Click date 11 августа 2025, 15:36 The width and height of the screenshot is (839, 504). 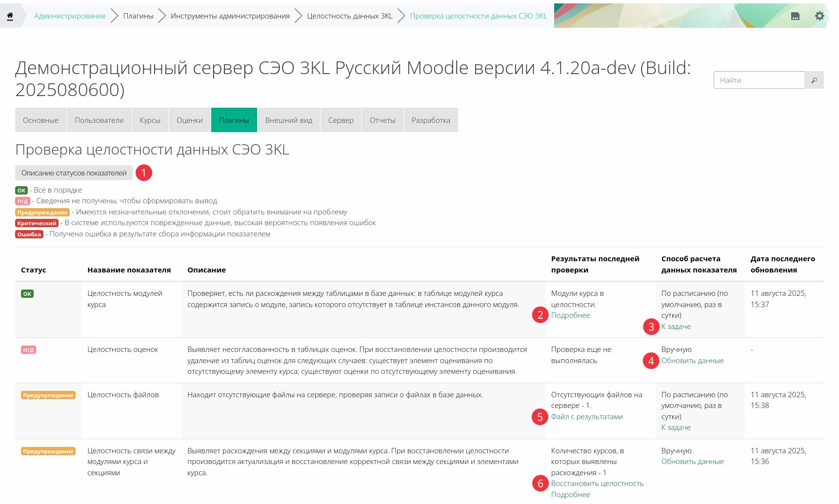coord(779,456)
